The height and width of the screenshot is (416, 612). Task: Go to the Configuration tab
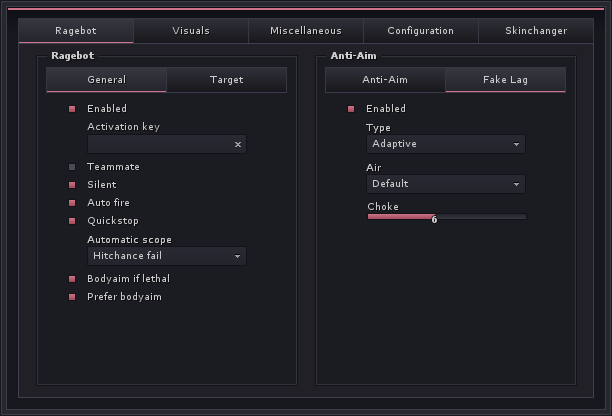point(421,30)
